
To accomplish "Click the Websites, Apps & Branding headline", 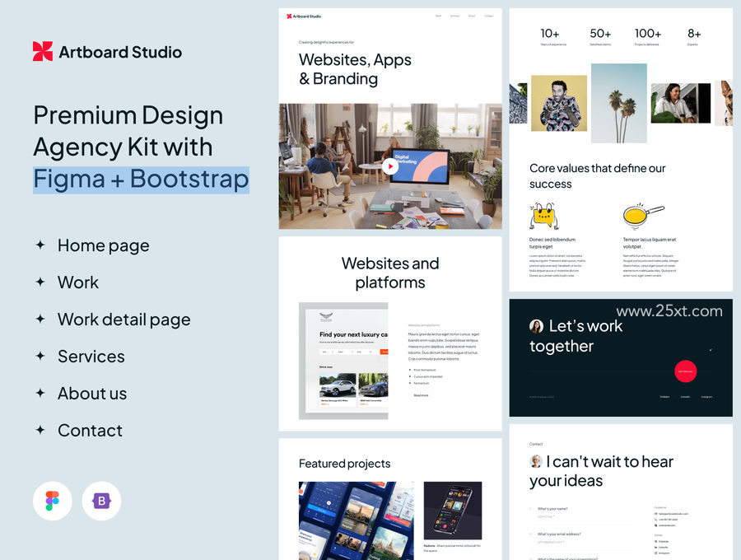I will coord(354,69).
